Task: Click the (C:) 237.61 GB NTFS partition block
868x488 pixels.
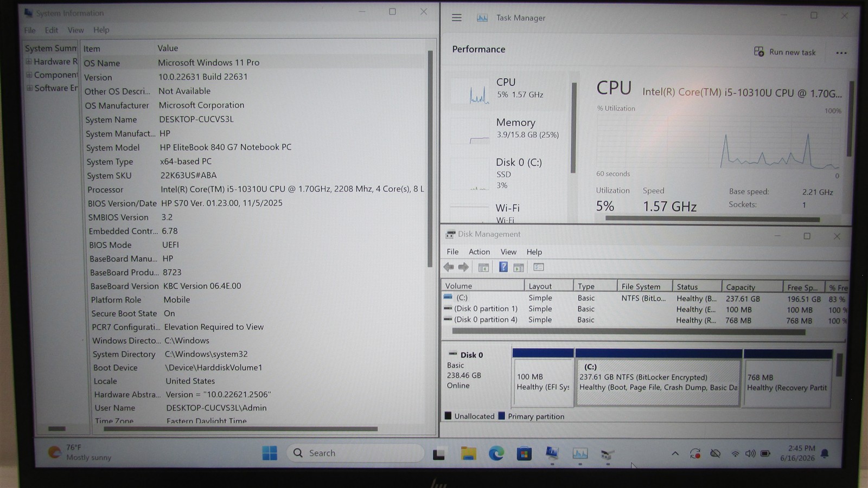Action: click(x=658, y=382)
